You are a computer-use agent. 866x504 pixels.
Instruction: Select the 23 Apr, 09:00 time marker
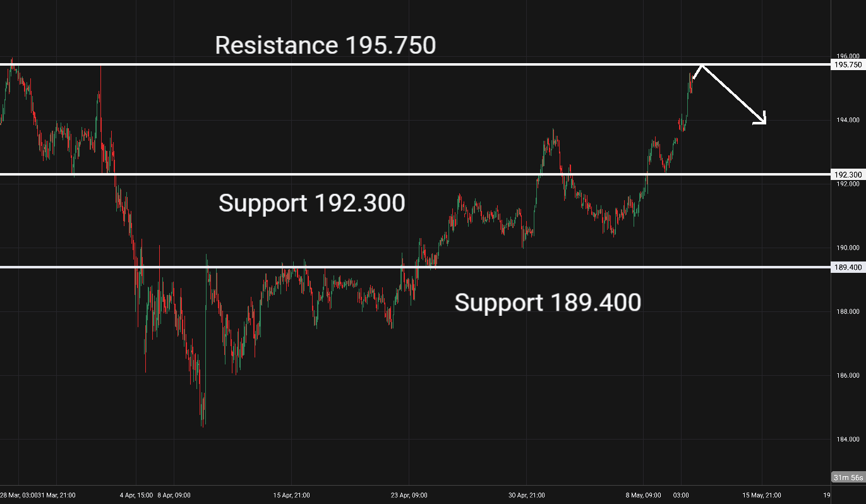[x=409, y=495]
